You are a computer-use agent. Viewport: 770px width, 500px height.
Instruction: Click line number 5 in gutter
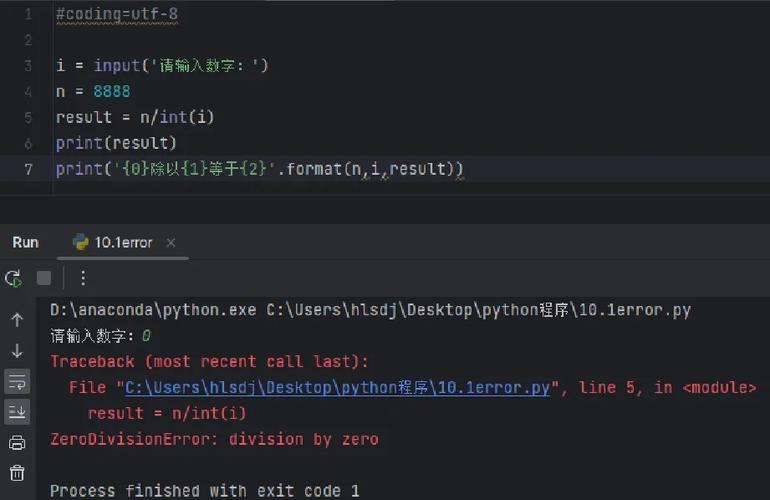tap(28, 117)
